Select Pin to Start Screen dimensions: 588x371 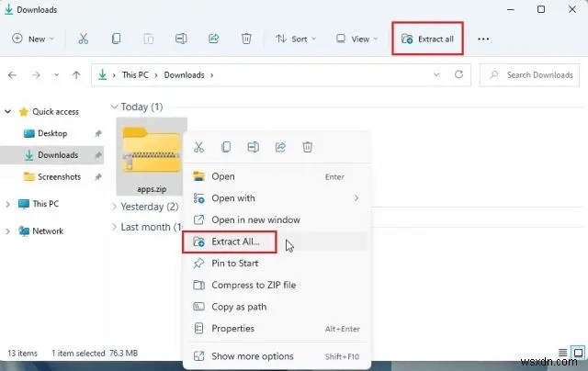point(277,263)
